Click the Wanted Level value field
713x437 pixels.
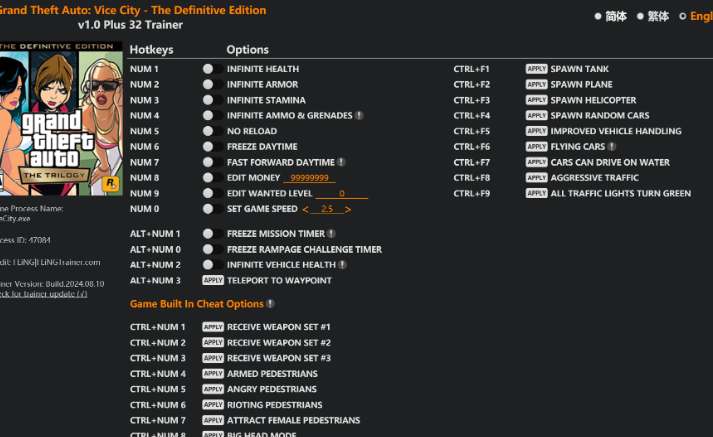(341, 193)
